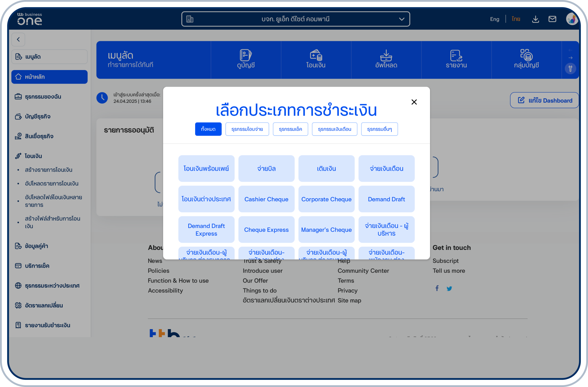The height and width of the screenshot is (387, 588).
Task: Select the ธุรกรรมโอนจ่าย filter chip
Action: 247,129
